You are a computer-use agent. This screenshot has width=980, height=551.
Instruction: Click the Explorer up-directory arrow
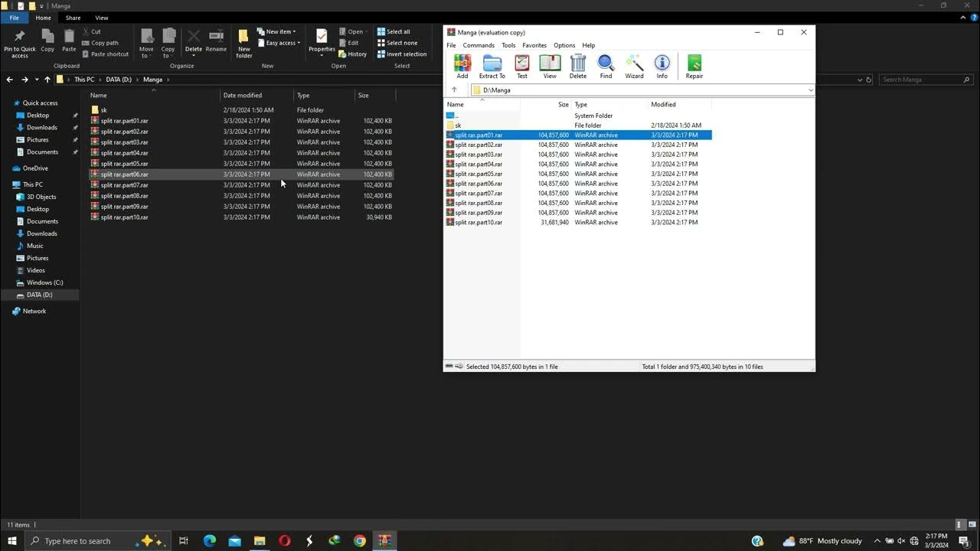click(x=47, y=80)
